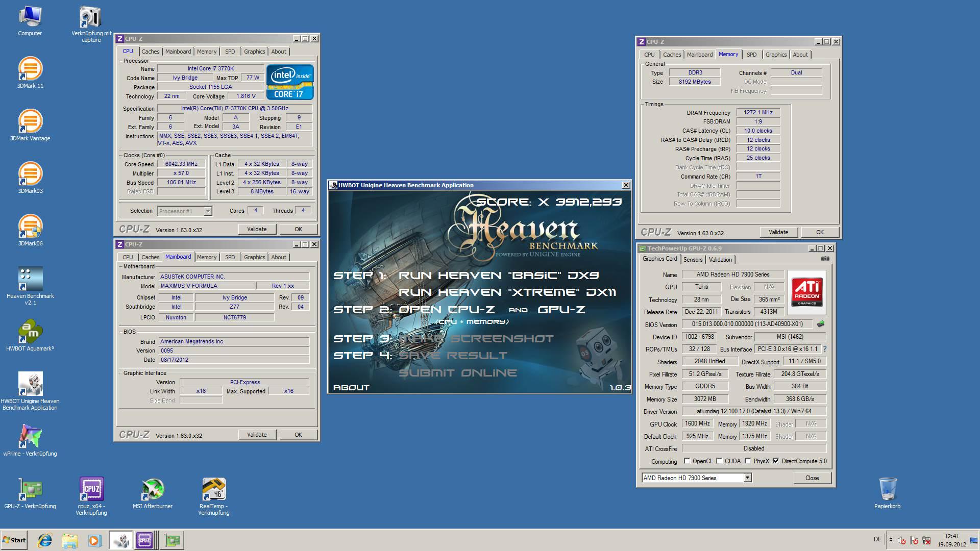Viewport: 980px width, 551px height.
Task: Open the Papierkorb recycle bin
Action: tap(887, 493)
